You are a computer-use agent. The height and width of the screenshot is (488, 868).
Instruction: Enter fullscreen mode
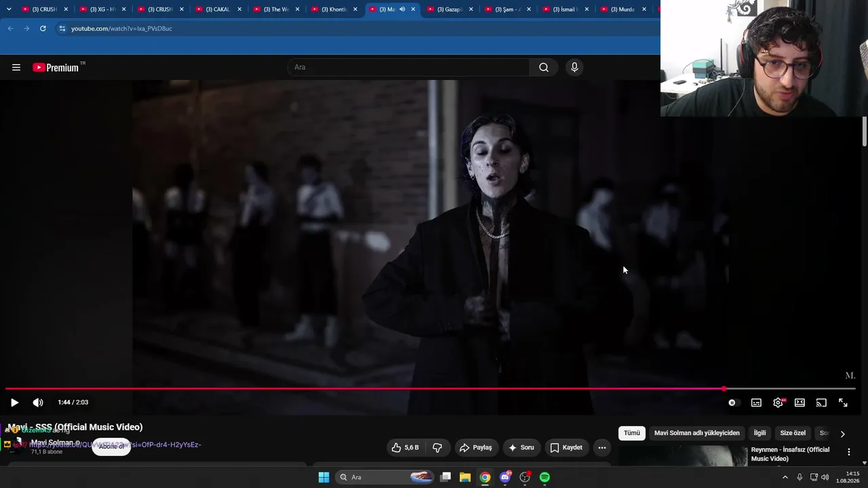pos(843,403)
